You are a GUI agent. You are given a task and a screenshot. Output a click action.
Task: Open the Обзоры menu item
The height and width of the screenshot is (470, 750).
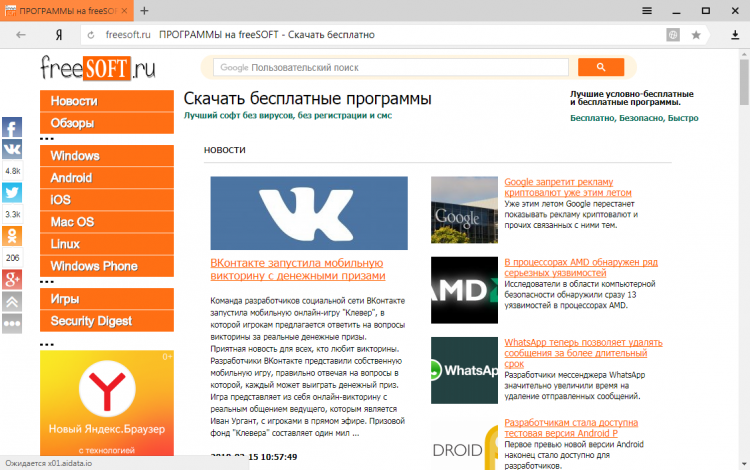pos(107,123)
